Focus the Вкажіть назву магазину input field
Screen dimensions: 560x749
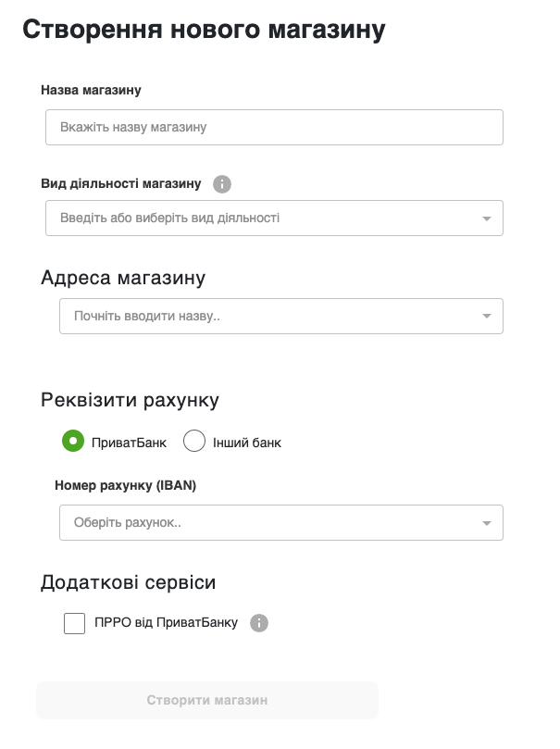tap(274, 128)
